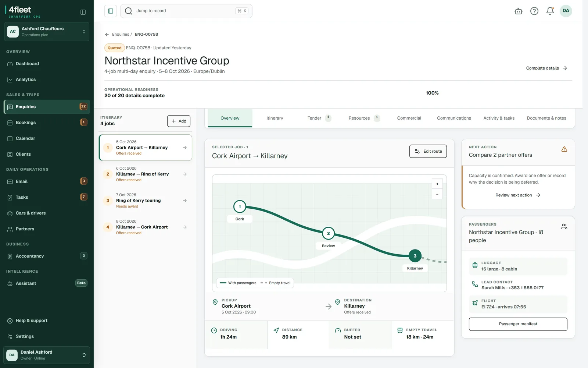Open the Passenger manifest
The height and width of the screenshot is (368, 588).
(x=518, y=324)
